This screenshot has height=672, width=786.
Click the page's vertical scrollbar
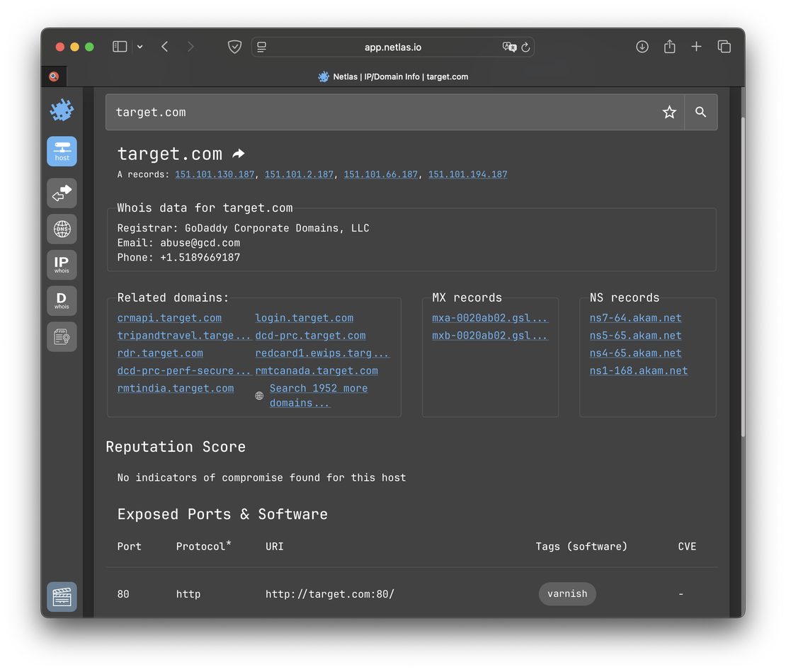[x=741, y=276]
